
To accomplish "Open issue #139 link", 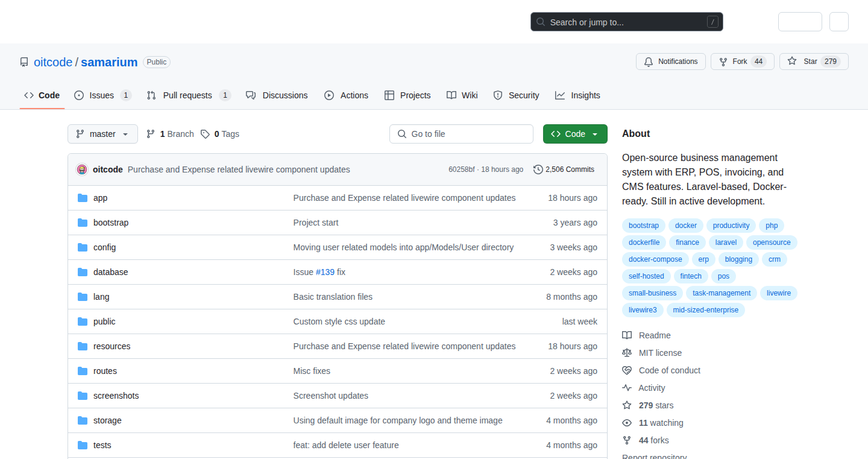I will coord(325,272).
